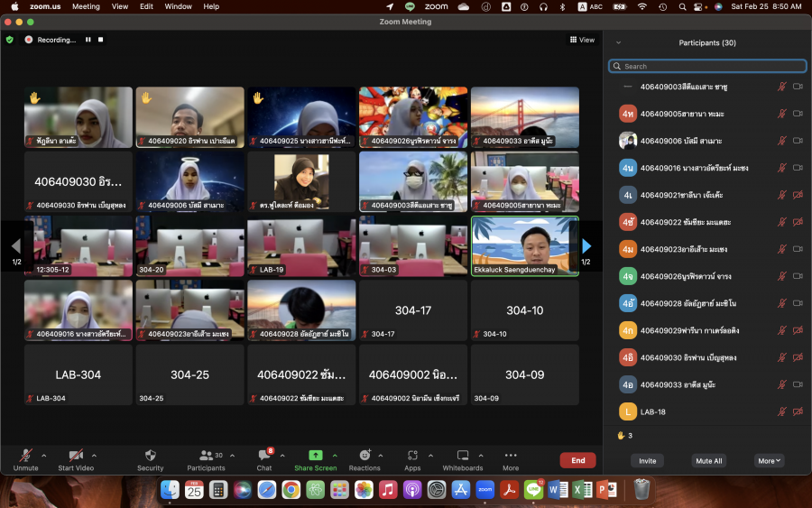Open the More dropdown in Participants panel
This screenshot has height=508, width=812.
point(770,460)
